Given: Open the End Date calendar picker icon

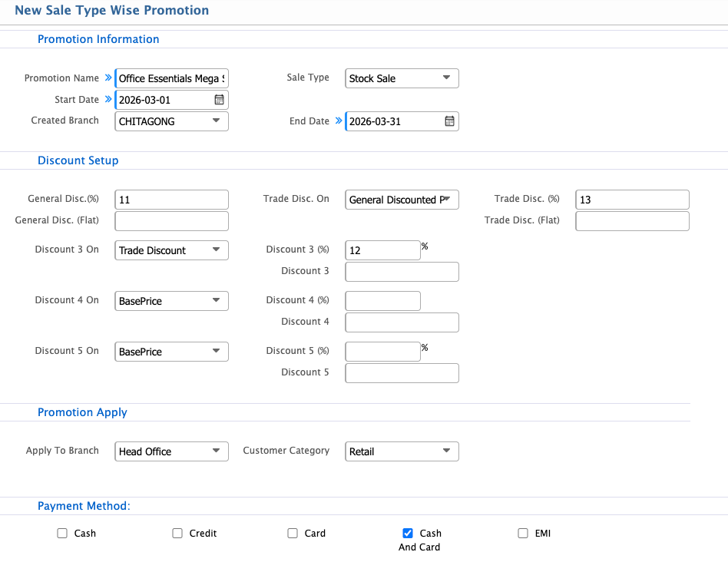Looking at the screenshot, I should pyautogui.click(x=449, y=121).
